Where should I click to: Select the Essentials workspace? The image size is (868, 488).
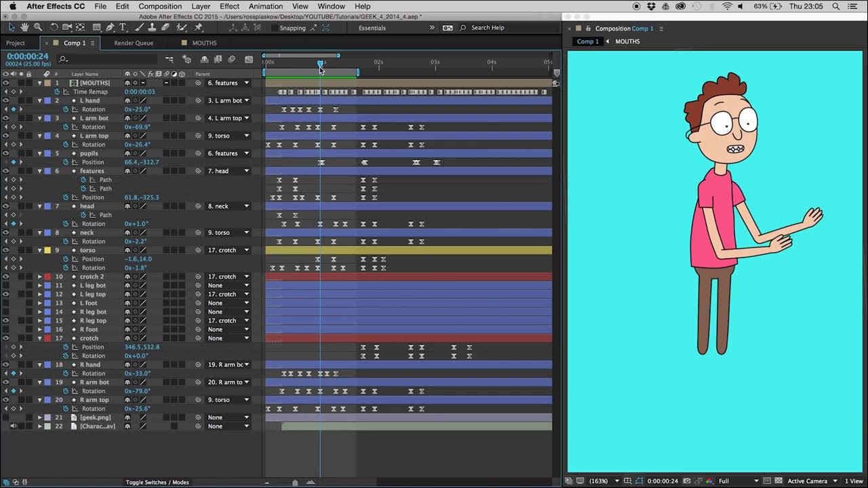pyautogui.click(x=372, y=28)
